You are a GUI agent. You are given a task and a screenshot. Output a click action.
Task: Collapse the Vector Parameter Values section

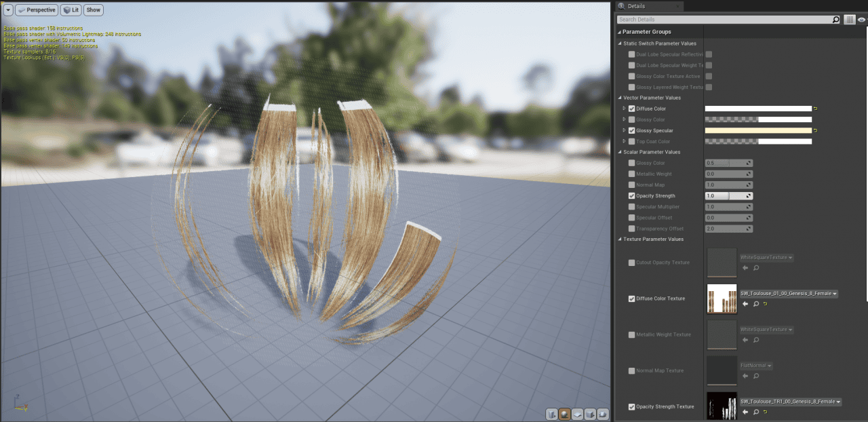coord(619,98)
